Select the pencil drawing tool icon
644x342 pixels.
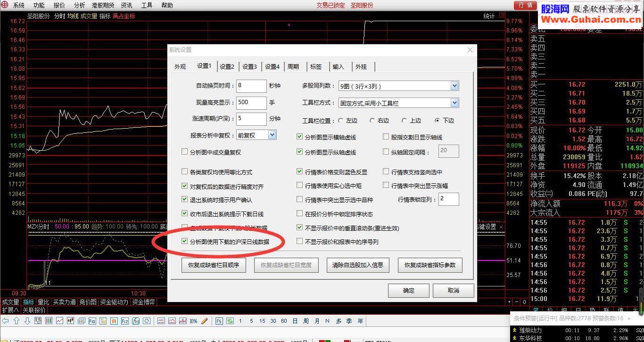(205, 321)
